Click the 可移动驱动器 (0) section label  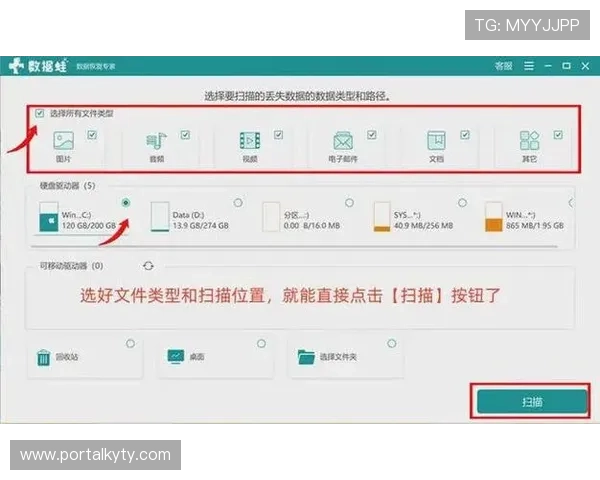pos(72,266)
